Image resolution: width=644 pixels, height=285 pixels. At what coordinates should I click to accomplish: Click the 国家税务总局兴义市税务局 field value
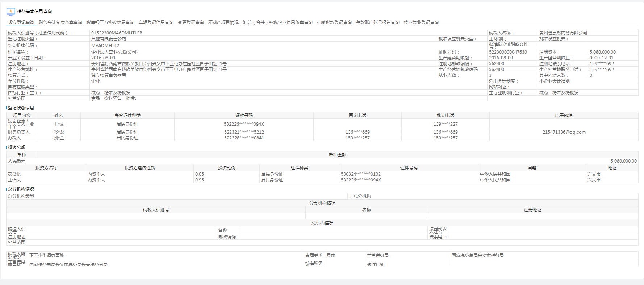pyautogui.click(x=477, y=256)
